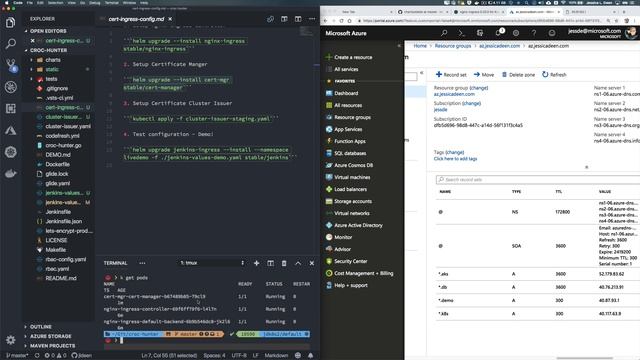Open Dockerfile in the explorer

click(58, 164)
